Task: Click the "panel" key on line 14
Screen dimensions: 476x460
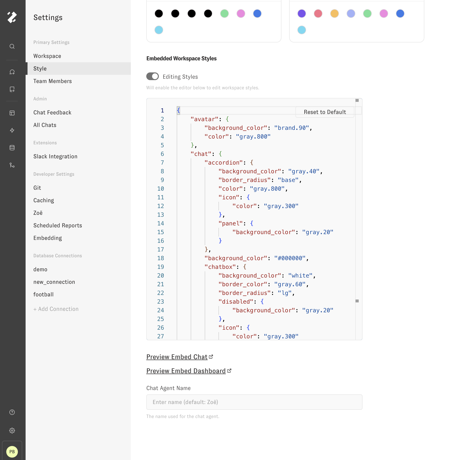Action: pos(231,223)
